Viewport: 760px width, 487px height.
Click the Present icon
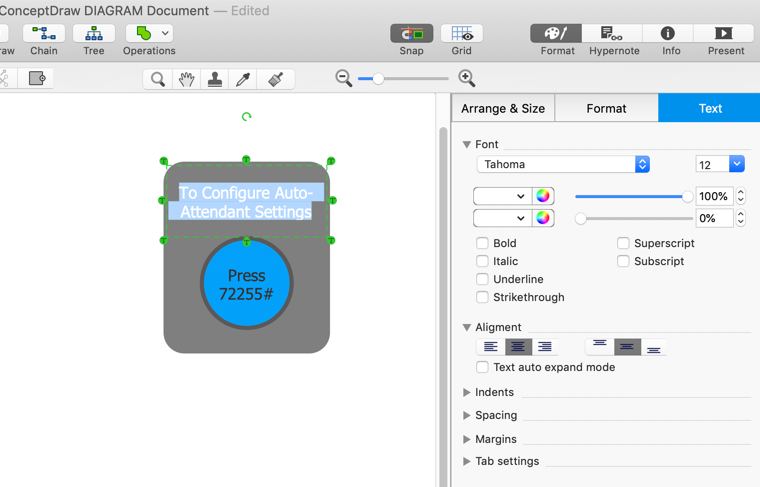click(x=725, y=34)
